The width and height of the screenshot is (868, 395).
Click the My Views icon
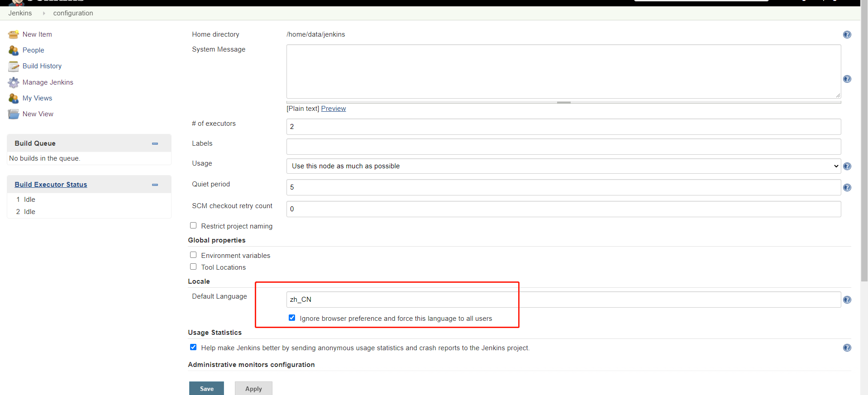tap(14, 98)
